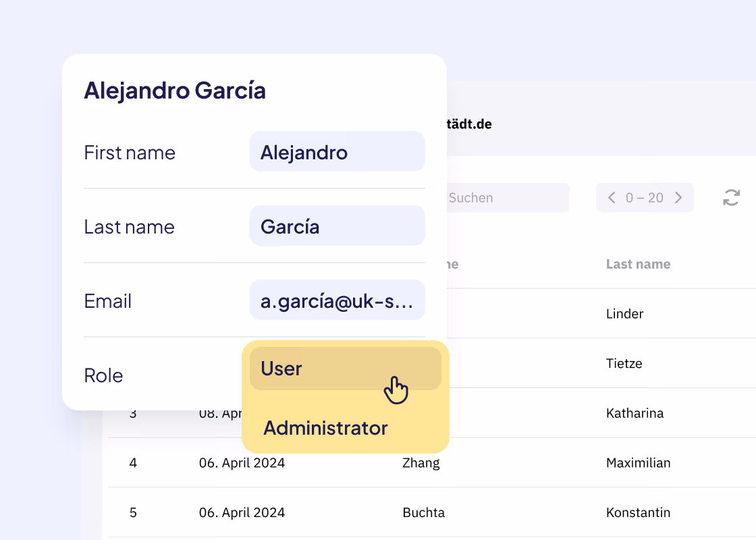Click the Tietze table cell
Screen dimensions: 756x540
pyautogui.click(x=624, y=364)
